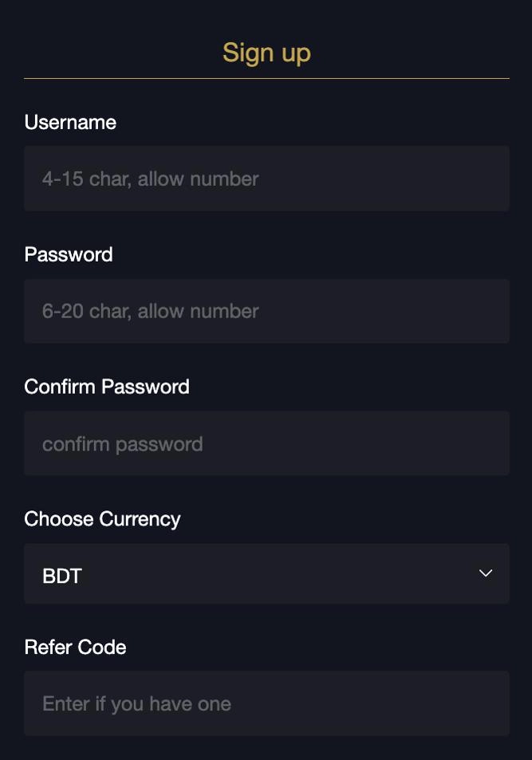Expand the Choose Currency combo box
This screenshot has height=760, width=532.
(x=266, y=573)
